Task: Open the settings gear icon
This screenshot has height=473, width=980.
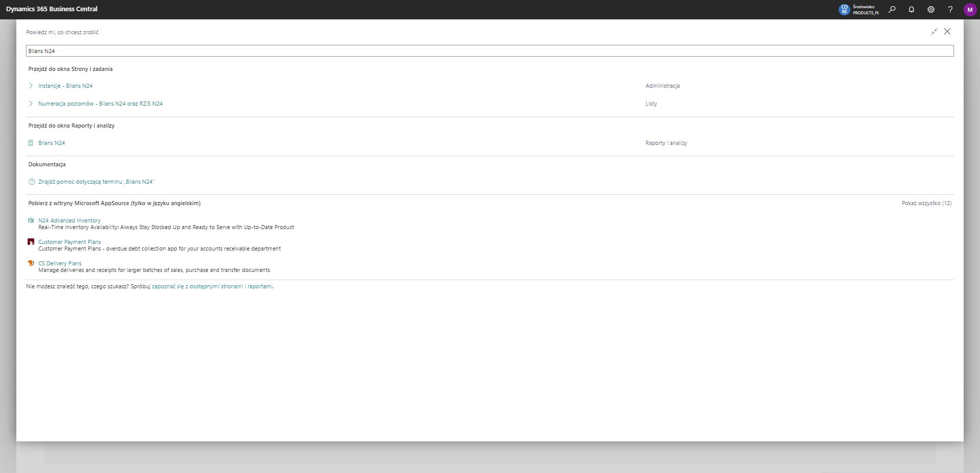Action: [930, 9]
